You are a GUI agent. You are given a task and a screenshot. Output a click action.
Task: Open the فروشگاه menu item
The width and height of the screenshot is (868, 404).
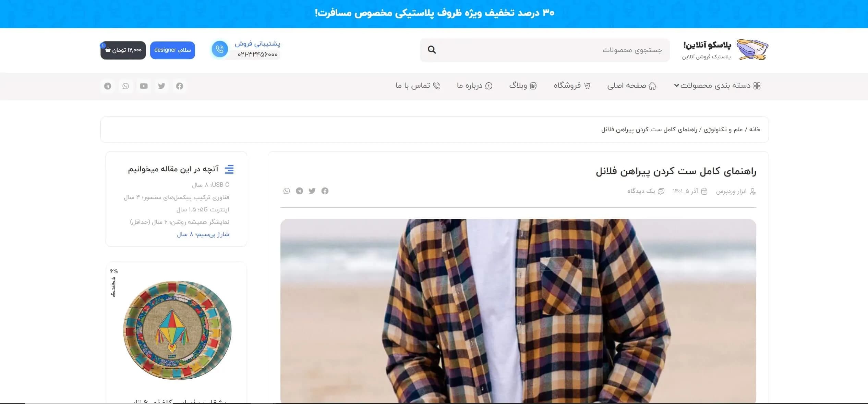coord(572,86)
